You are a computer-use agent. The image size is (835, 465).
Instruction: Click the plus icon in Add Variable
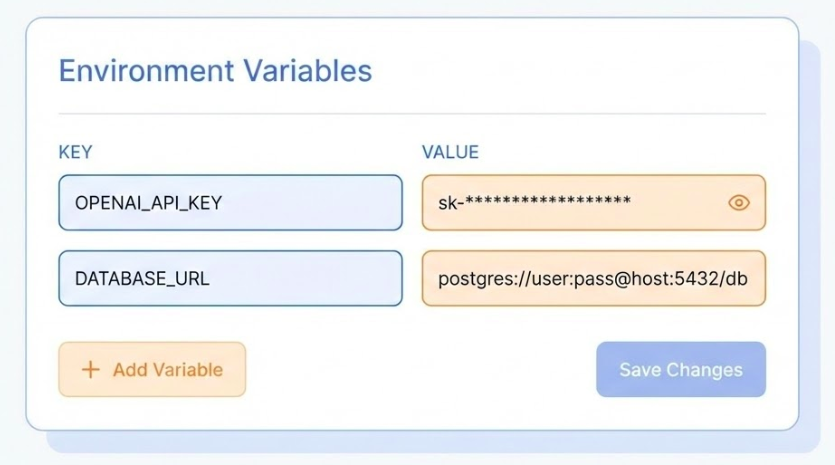click(91, 370)
